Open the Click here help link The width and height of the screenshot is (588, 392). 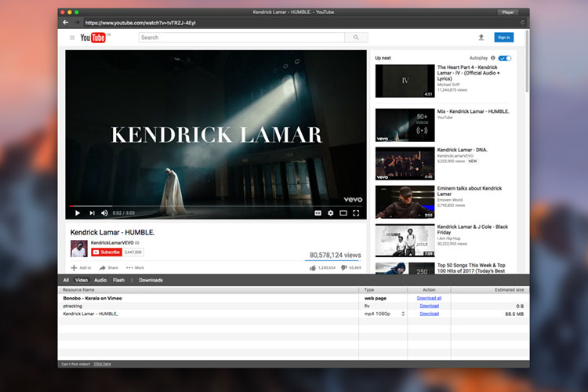(x=103, y=364)
